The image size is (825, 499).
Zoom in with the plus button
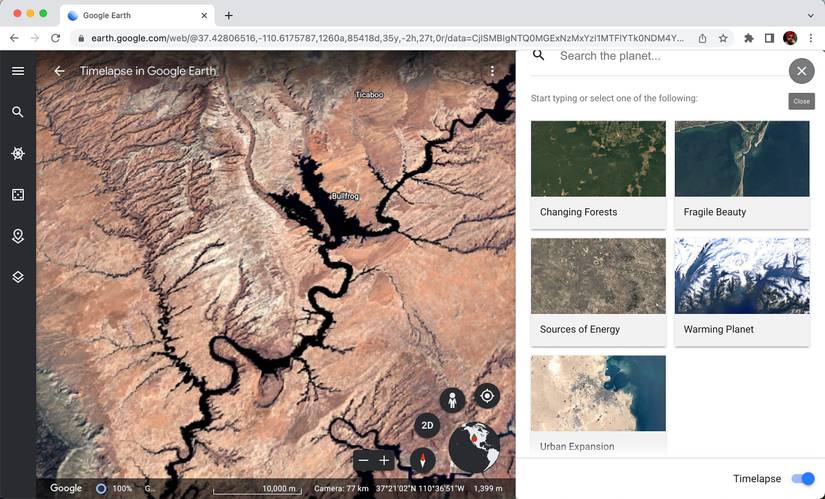tap(384, 461)
